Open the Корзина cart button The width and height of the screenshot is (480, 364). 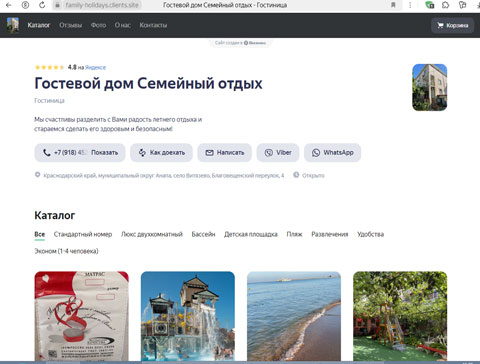452,25
